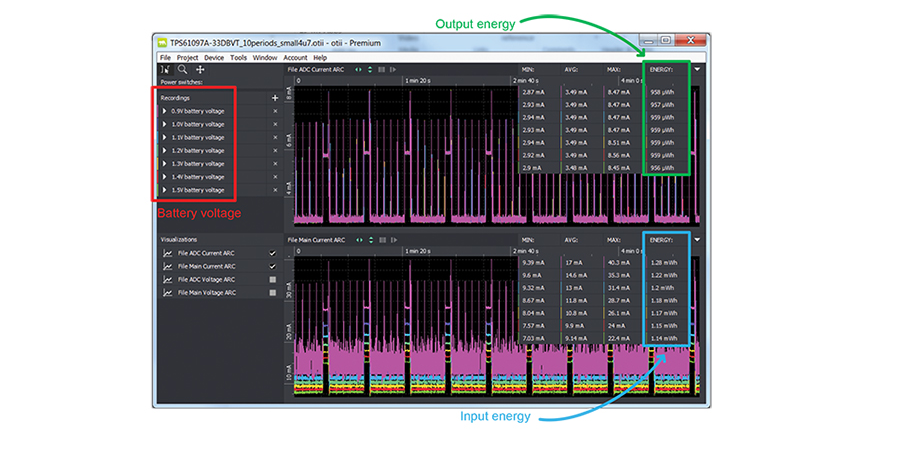This screenshot has height=449, width=917.
Task: Add a new recording with plus icon
Action: click(275, 98)
